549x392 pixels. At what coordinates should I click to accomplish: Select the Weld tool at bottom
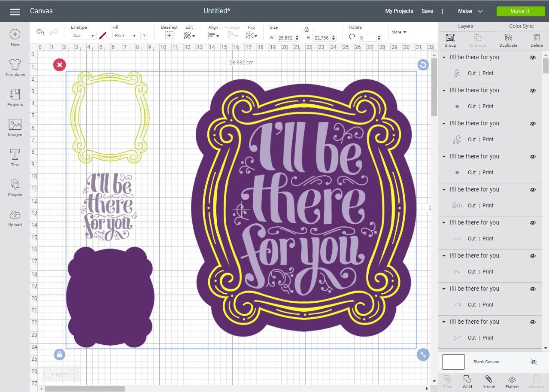(x=467, y=381)
